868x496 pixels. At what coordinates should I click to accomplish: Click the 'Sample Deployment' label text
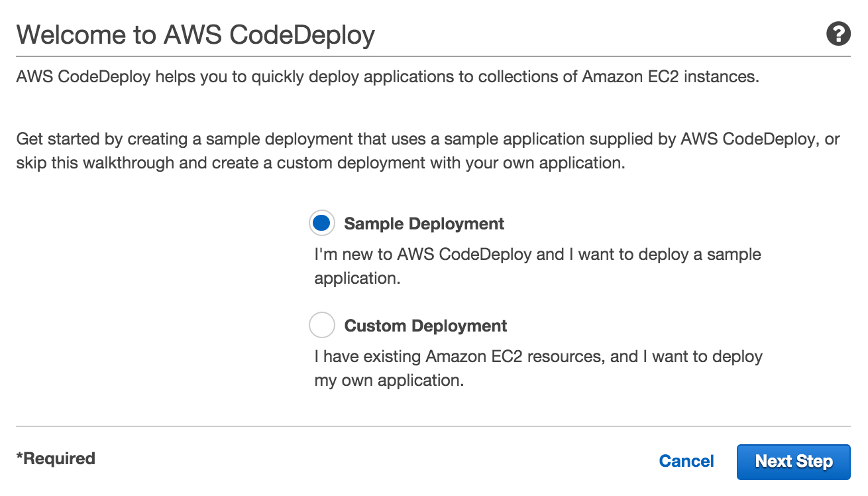coord(424,224)
